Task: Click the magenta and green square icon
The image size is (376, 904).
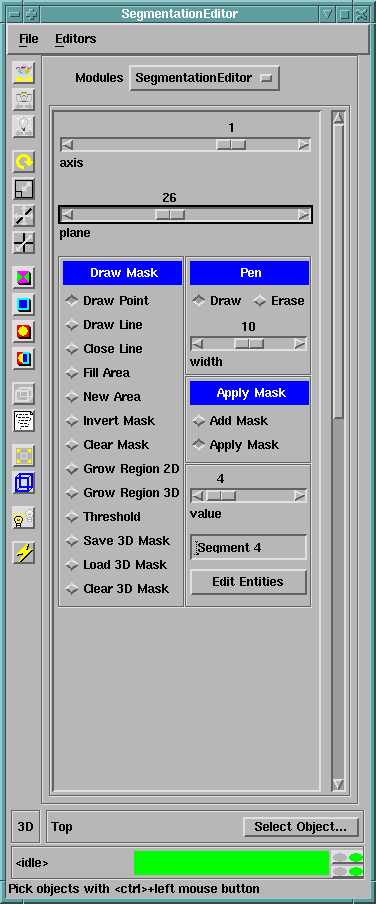Action: click(24, 278)
